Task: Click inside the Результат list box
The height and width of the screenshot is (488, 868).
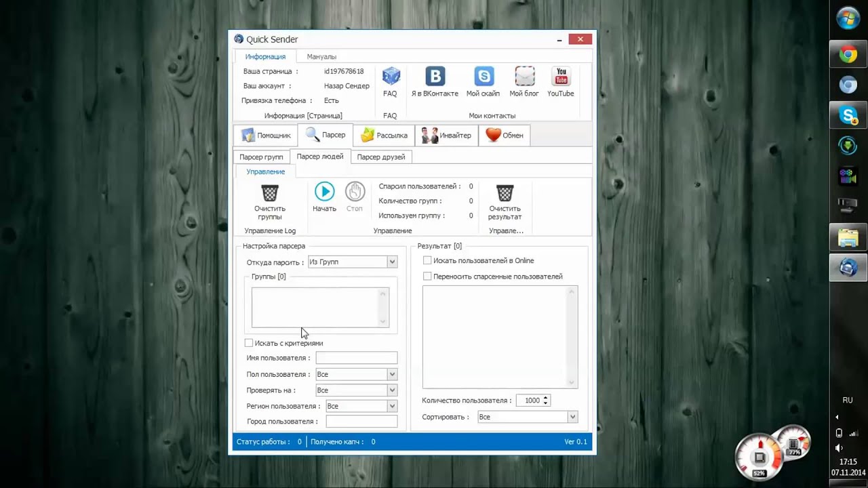Action: (x=500, y=337)
